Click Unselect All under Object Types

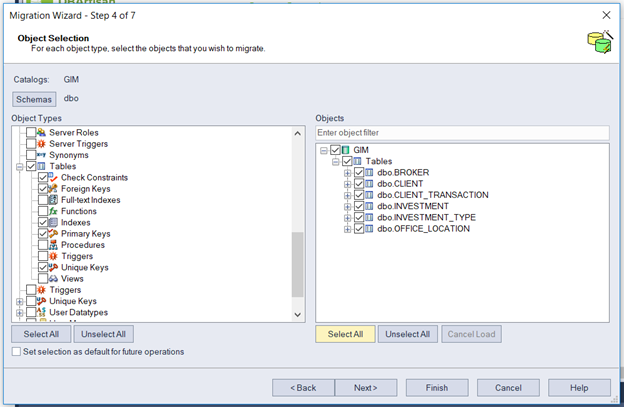tap(103, 334)
